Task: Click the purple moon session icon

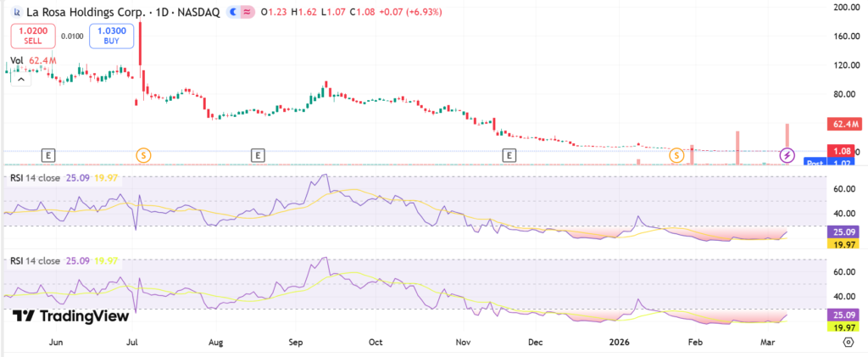Action: click(236, 12)
